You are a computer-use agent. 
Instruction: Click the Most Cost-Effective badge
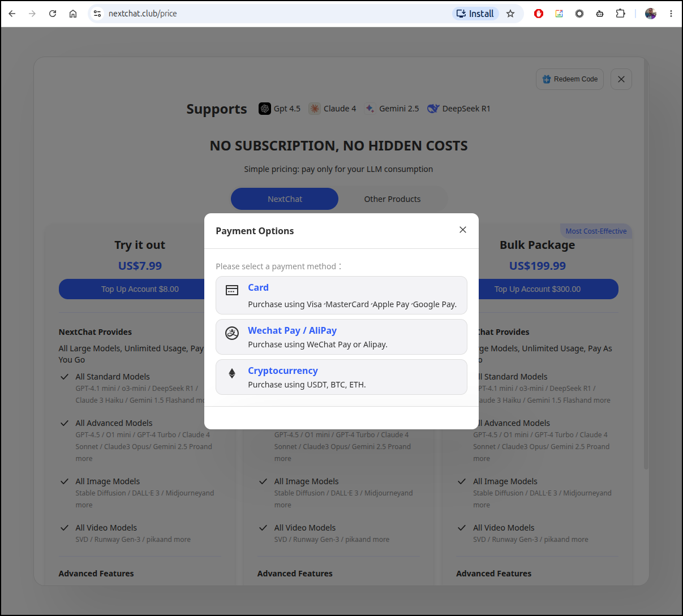tap(596, 231)
